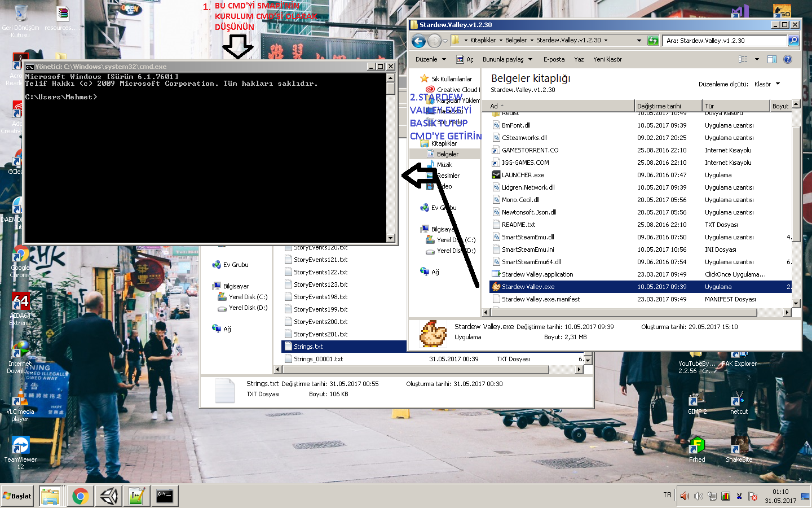Open Google Chrome from taskbar
812x508 pixels.
tap(80, 496)
